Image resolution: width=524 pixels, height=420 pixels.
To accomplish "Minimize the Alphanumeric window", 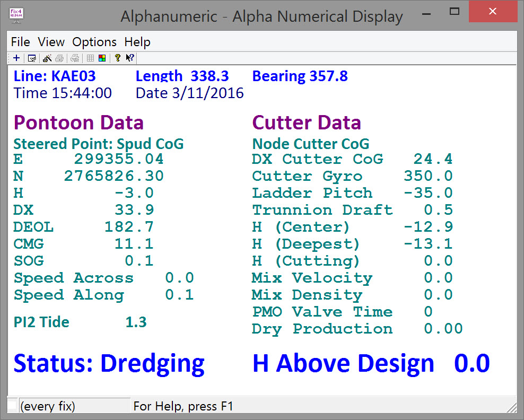I will [x=426, y=14].
